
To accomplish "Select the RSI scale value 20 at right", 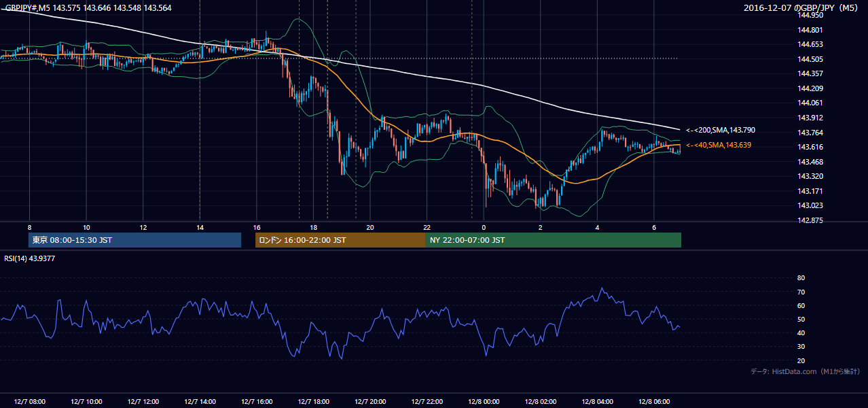I will coord(801,360).
